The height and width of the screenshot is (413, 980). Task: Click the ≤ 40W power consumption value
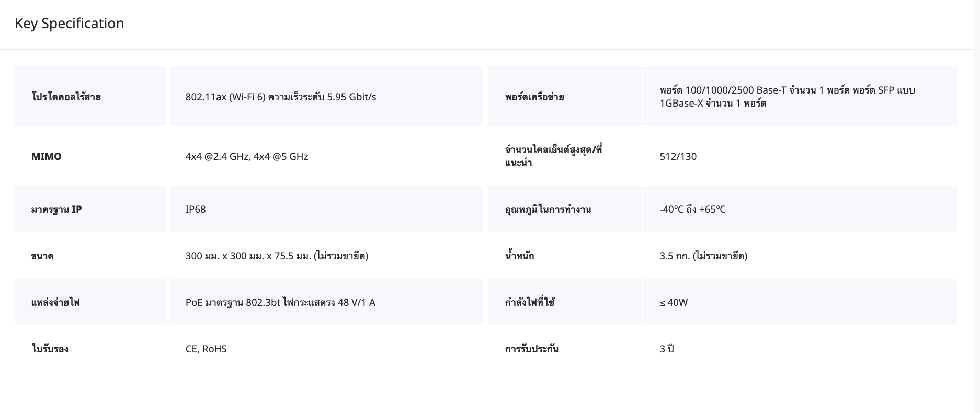click(x=674, y=302)
